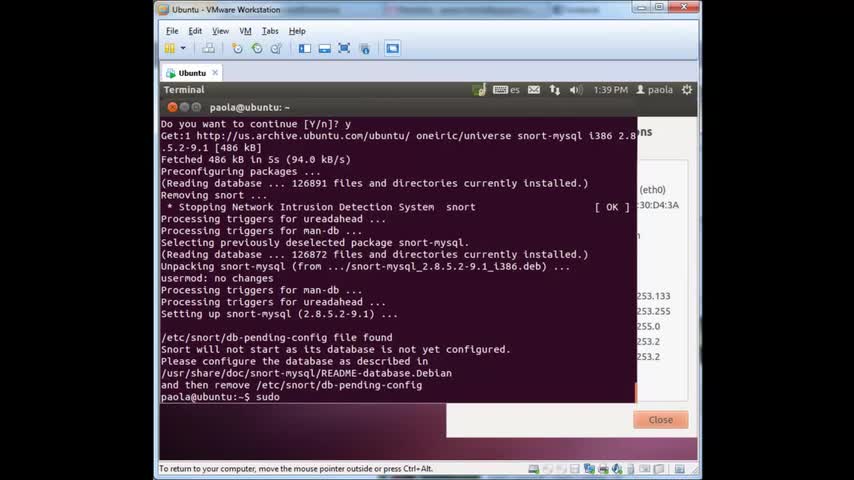Open the mail envelope indicator
This screenshot has height=480, width=854.
click(x=534, y=90)
